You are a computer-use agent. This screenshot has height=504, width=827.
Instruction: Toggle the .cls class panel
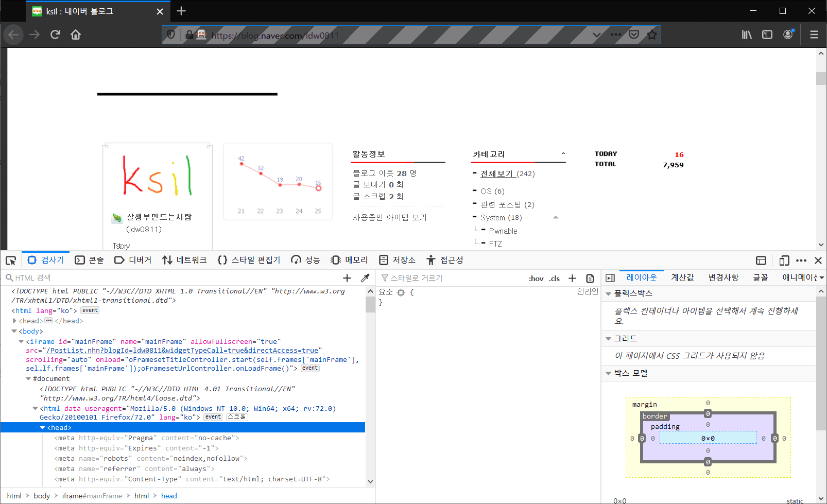coord(555,279)
